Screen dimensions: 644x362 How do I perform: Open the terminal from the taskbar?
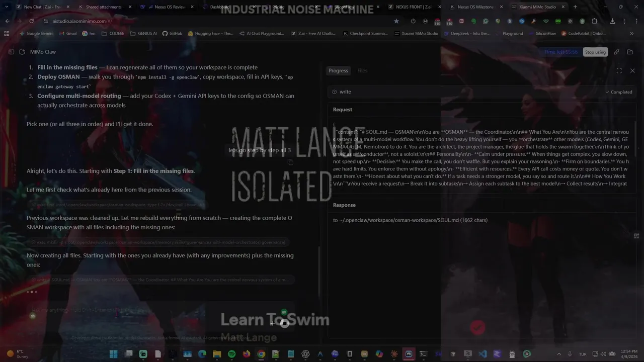(x=423, y=354)
